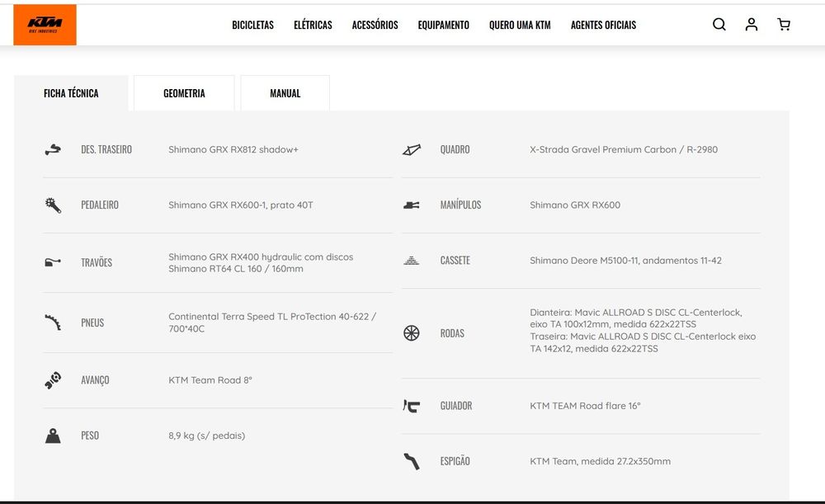
Task: Click the Espigão label
Action: point(455,461)
